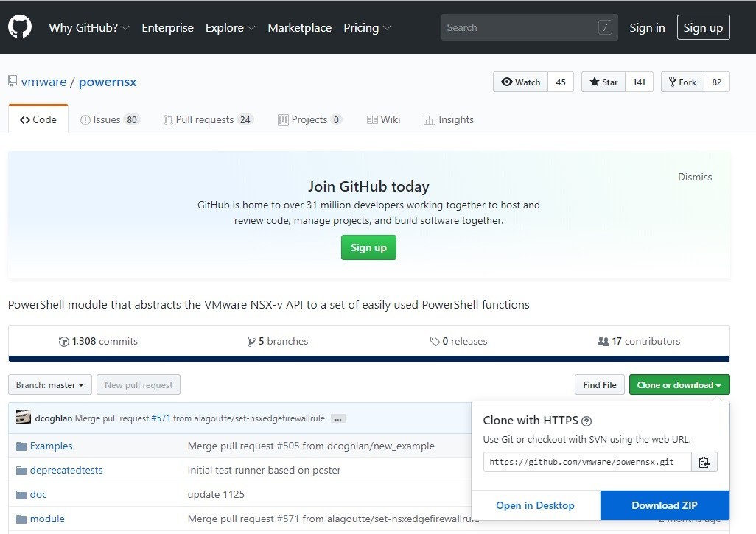View the 5 branches list

pyautogui.click(x=278, y=342)
